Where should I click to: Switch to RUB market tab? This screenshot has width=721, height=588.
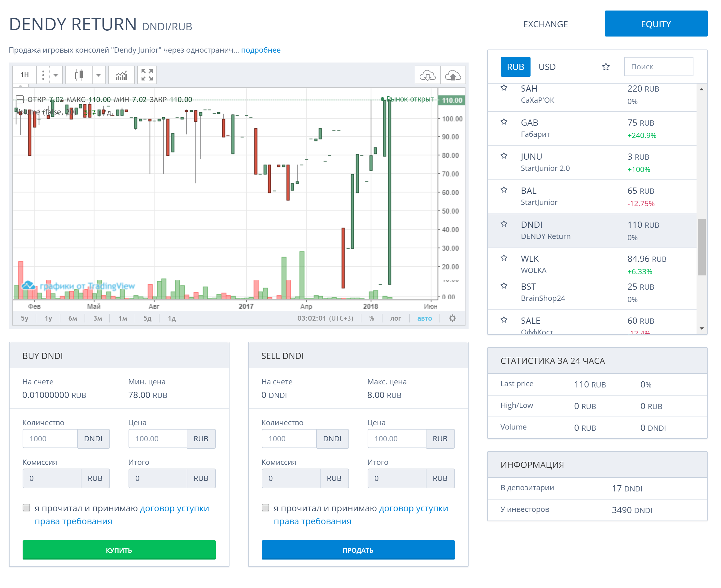[516, 67]
